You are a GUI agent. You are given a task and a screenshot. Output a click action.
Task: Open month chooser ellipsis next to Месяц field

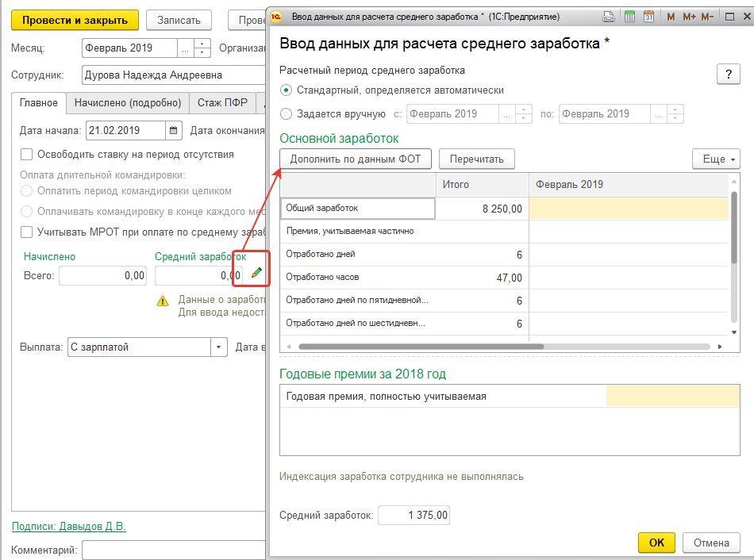pyautogui.click(x=186, y=48)
